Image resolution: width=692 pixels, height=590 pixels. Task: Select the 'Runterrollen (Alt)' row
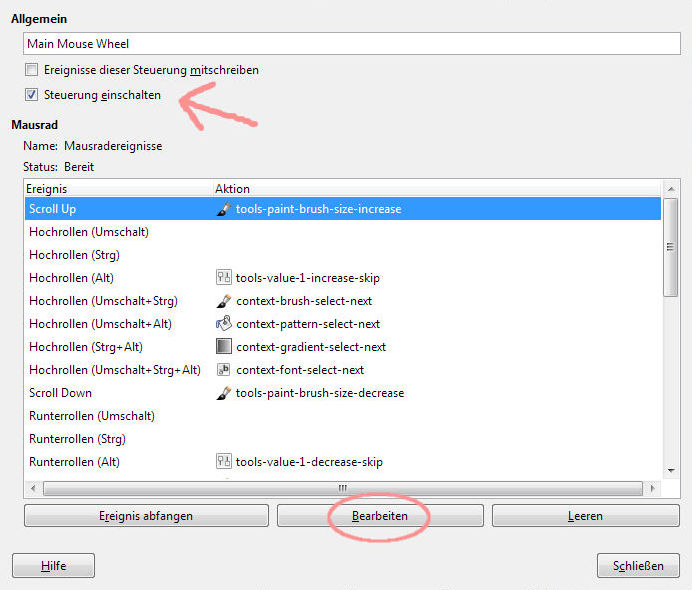343,461
